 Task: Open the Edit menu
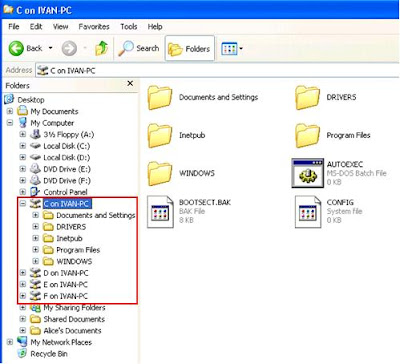36,27
